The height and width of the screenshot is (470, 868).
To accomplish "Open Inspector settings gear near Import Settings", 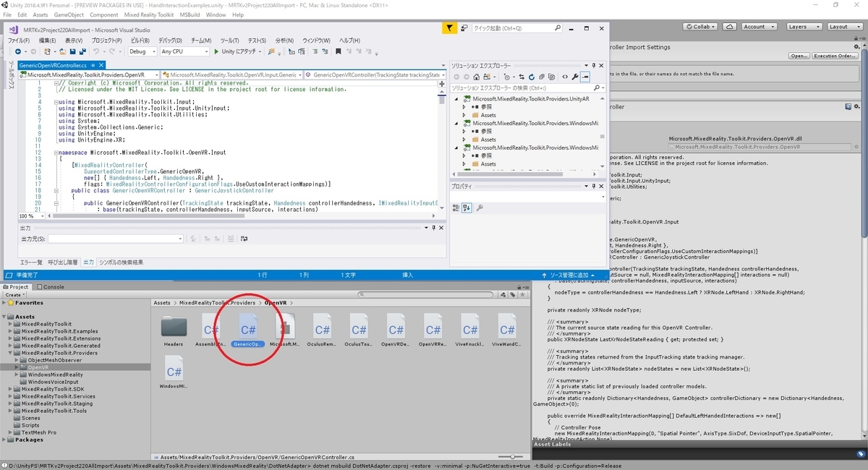I will [x=856, y=47].
